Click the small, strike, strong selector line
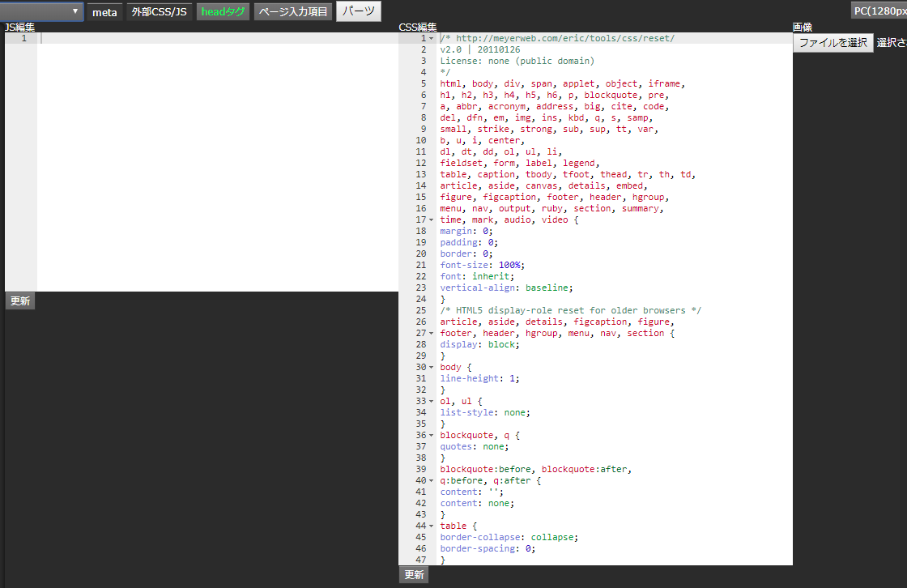The height and width of the screenshot is (588, 907). click(549, 129)
